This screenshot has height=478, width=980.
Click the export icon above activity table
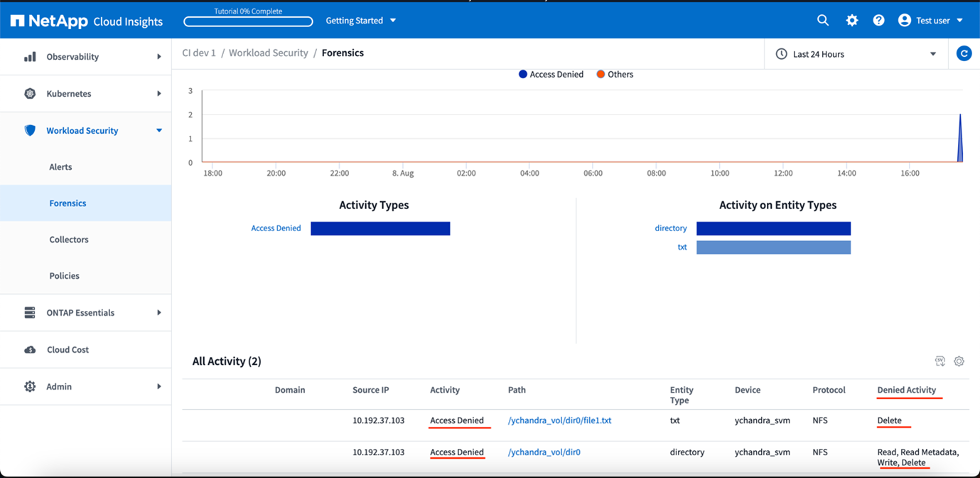939,361
